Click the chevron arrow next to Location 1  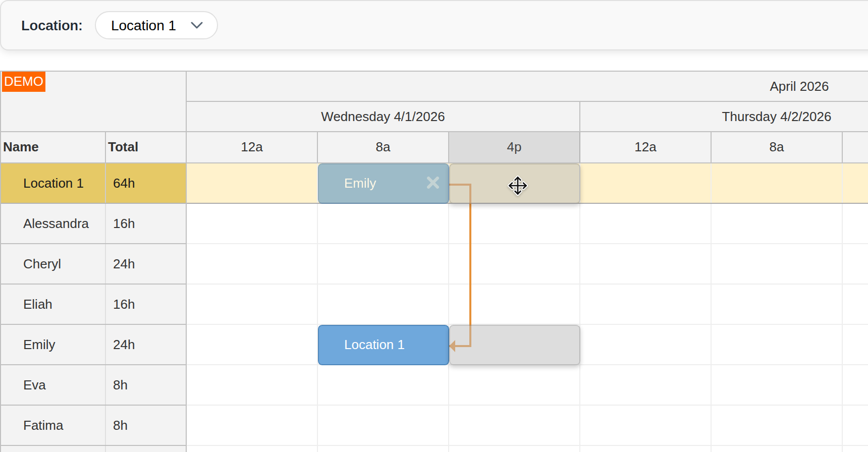point(197,25)
